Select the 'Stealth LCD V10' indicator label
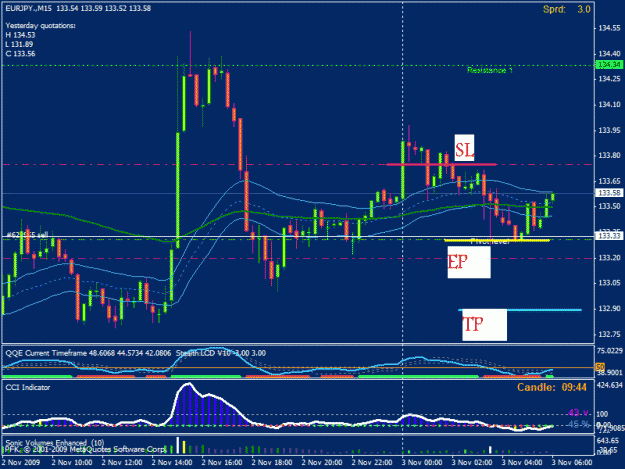This screenshot has height=469, width=625. click(x=203, y=353)
